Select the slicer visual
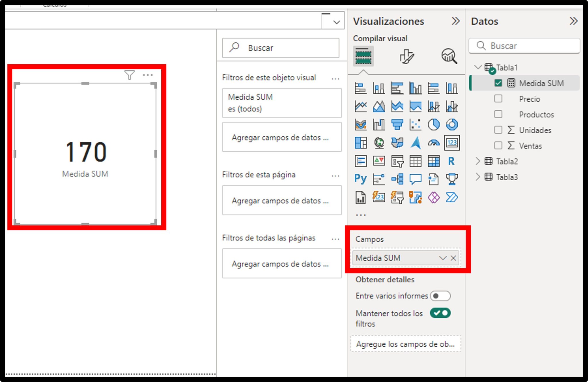This screenshot has width=588, height=382. [x=397, y=161]
